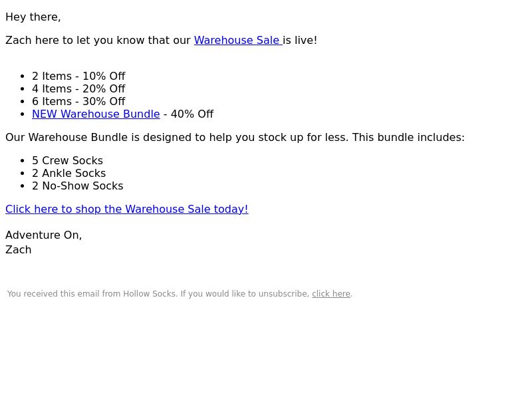Select the '6 Items - 30% Off' list item

click(78, 101)
